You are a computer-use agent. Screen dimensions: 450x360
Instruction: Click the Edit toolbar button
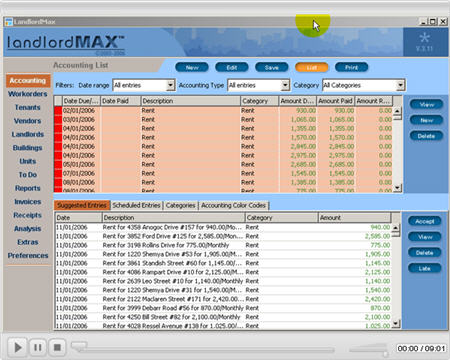coord(232,67)
